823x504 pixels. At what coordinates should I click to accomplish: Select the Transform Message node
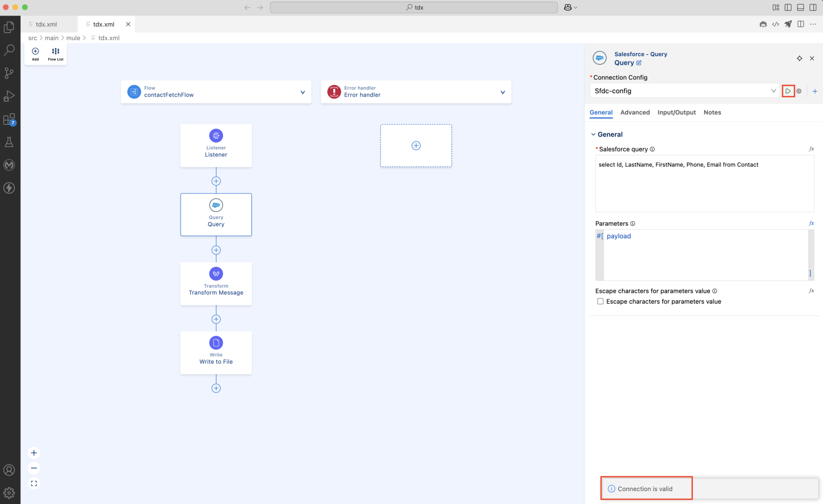point(216,283)
